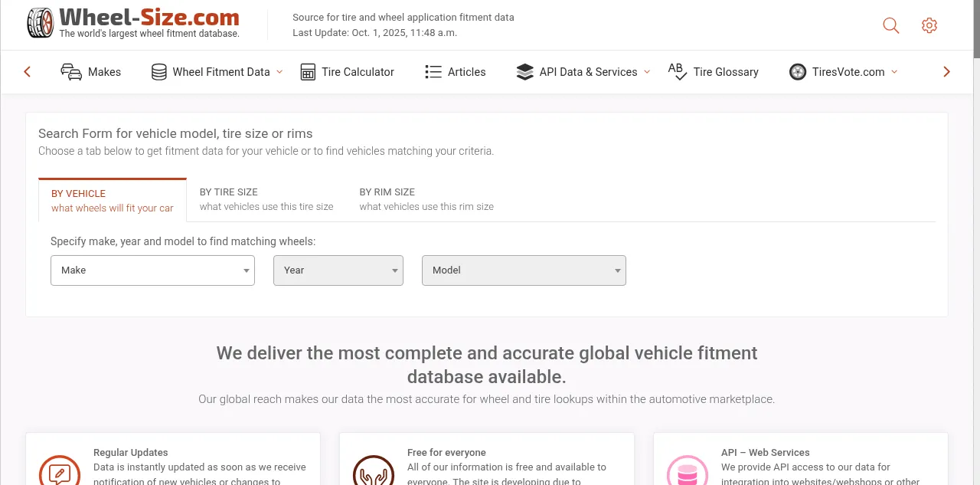
Task: Expand the TiresVote.com dropdown chevron
Action: click(x=894, y=72)
